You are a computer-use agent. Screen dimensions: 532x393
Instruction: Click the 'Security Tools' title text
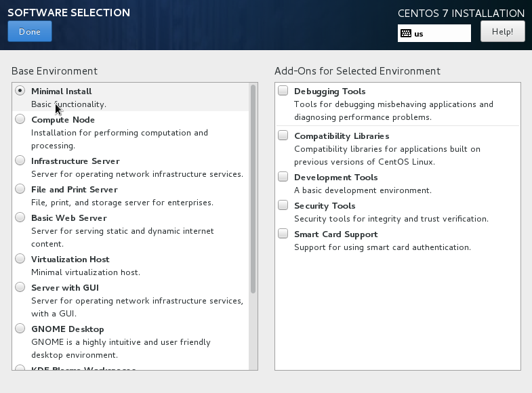[325, 206]
